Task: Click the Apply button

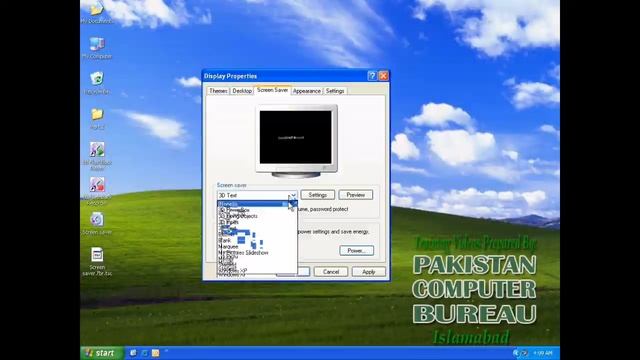Action: click(369, 272)
